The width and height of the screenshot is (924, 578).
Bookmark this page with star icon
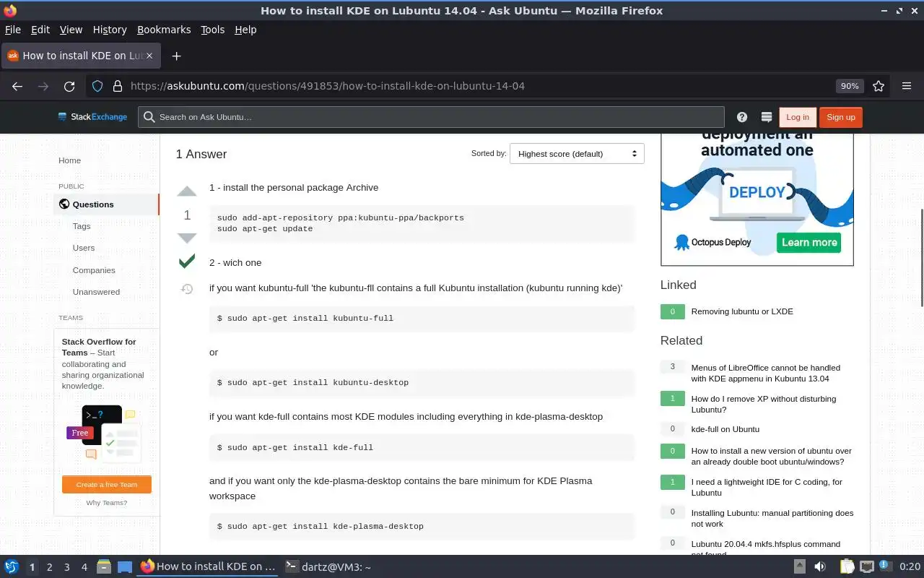coord(879,86)
